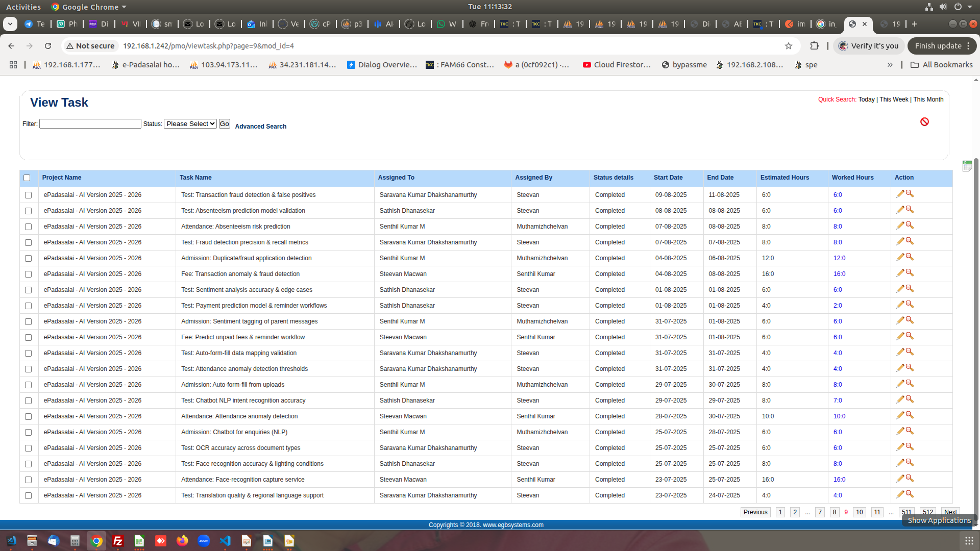Click magnifier view icon for Chatbot NLP intent row
Viewport: 980px width, 551px height.
click(x=910, y=399)
